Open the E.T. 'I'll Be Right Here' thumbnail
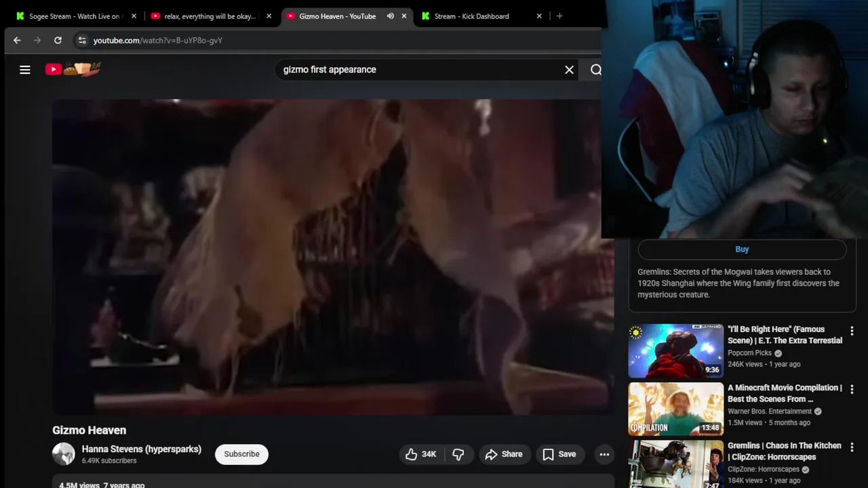 point(675,350)
